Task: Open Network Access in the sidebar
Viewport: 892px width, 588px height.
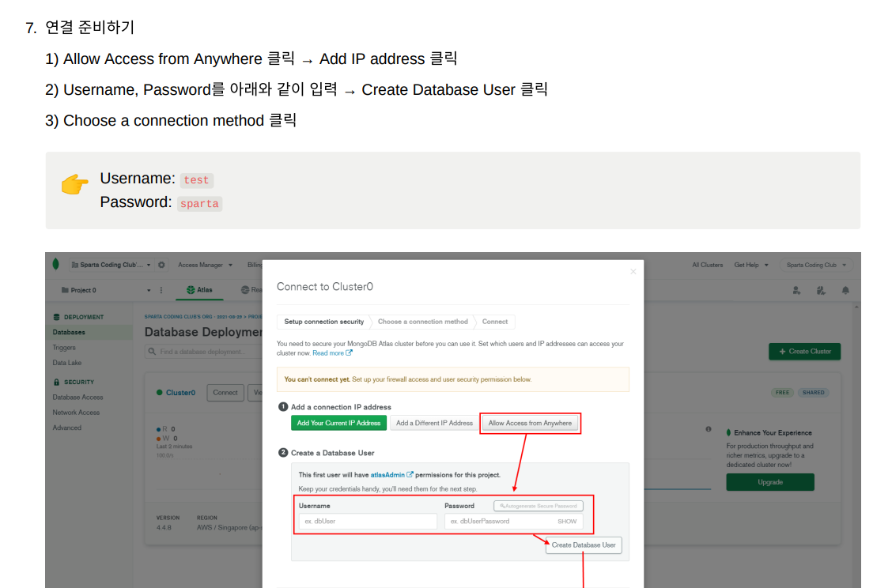Action: click(76, 413)
